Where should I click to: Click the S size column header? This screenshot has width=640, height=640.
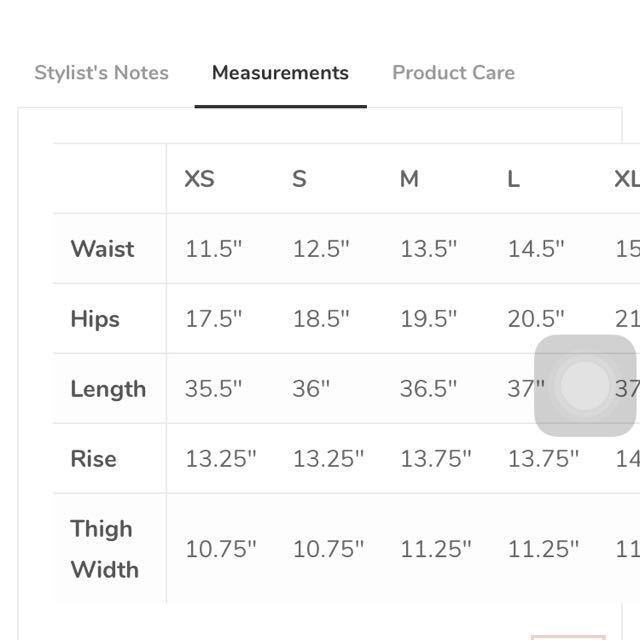(x=299, y=179)
